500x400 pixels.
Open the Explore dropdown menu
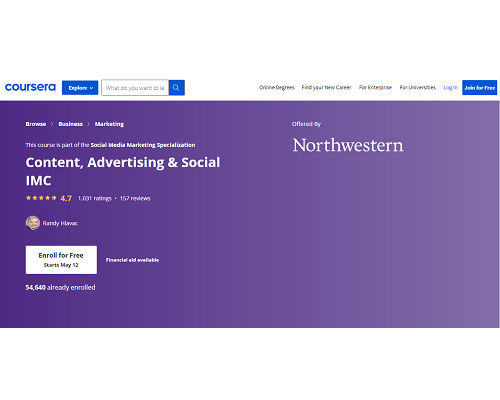80,88
